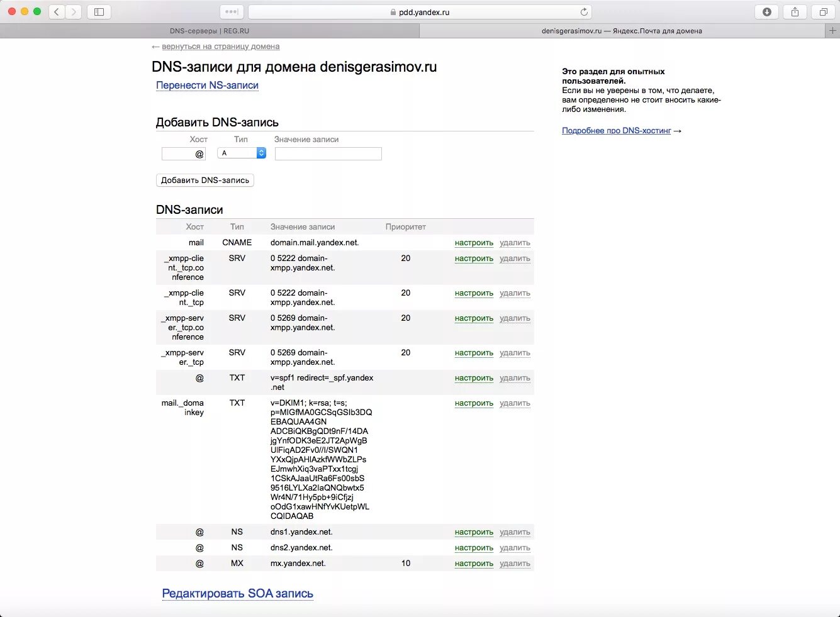Go forward with Safari's forward arrow
Image resolution: width=840 pixels, height=617 pixels.
point(74,11)
